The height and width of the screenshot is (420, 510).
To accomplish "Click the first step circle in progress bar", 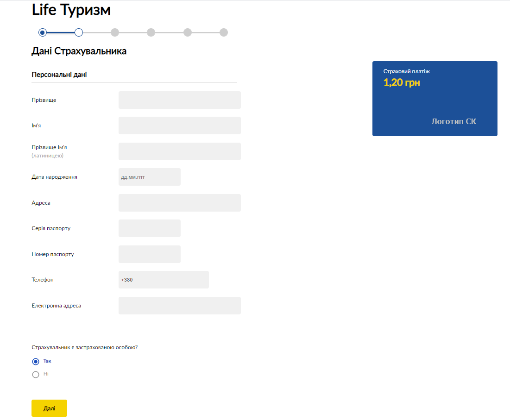I will coord(43,32).
